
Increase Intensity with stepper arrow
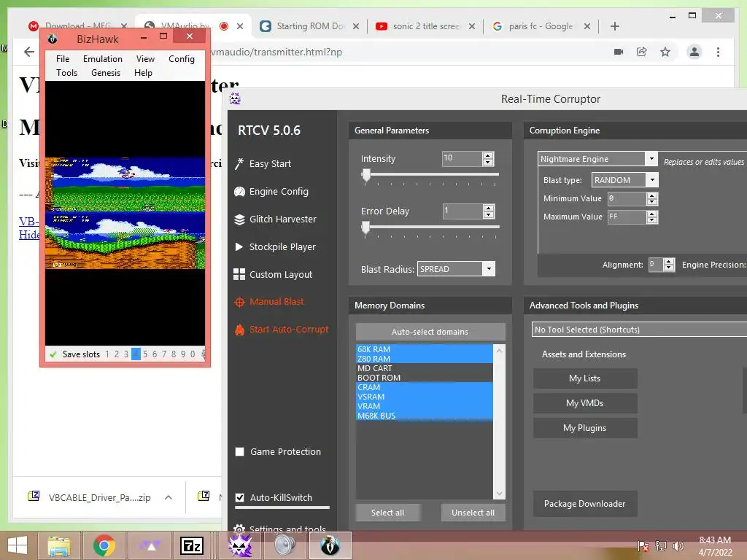pos(488,155)
